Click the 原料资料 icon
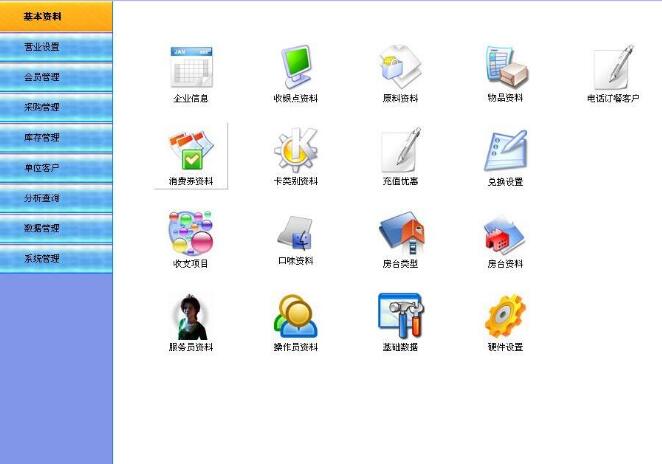This screenshot has height=464, width=662. (400, 68)
